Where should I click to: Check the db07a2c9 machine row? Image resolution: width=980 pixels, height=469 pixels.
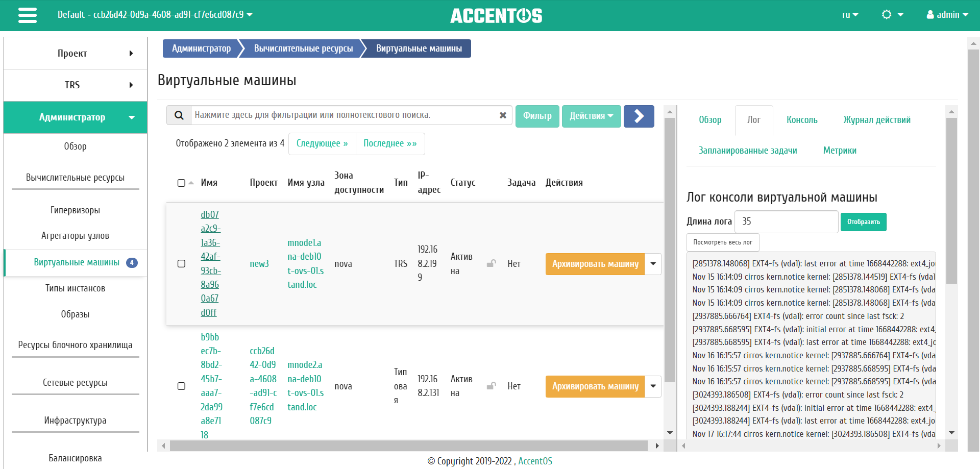181,264
